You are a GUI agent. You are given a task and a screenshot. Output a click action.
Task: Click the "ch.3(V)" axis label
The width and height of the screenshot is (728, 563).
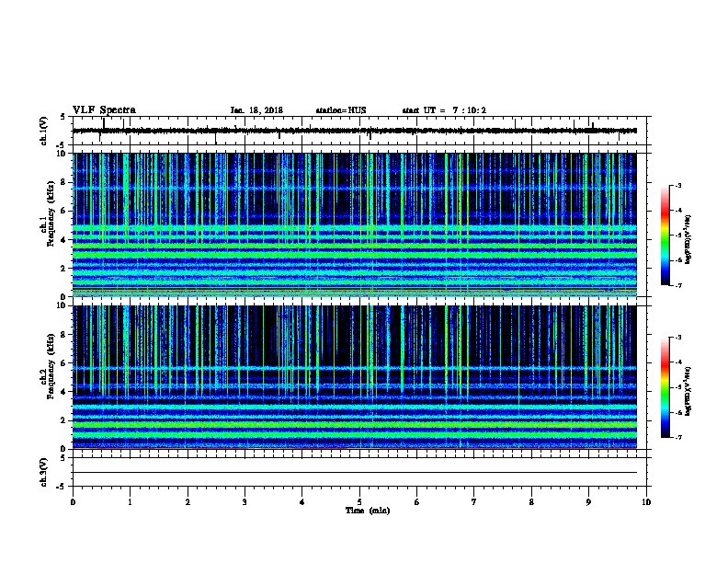(44, 472)
